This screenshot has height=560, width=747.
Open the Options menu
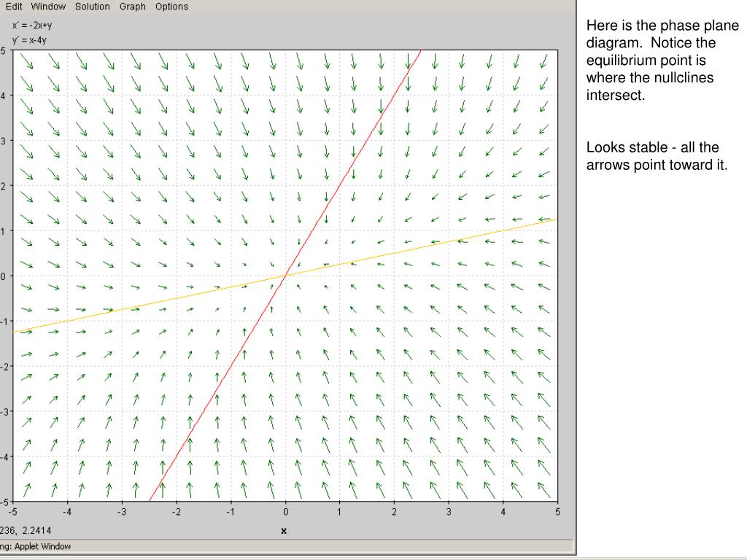point(171,7)
